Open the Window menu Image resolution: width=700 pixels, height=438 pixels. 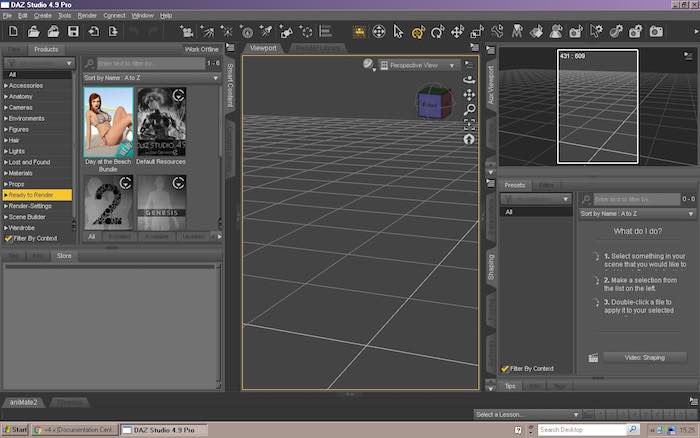coord(142,16)
